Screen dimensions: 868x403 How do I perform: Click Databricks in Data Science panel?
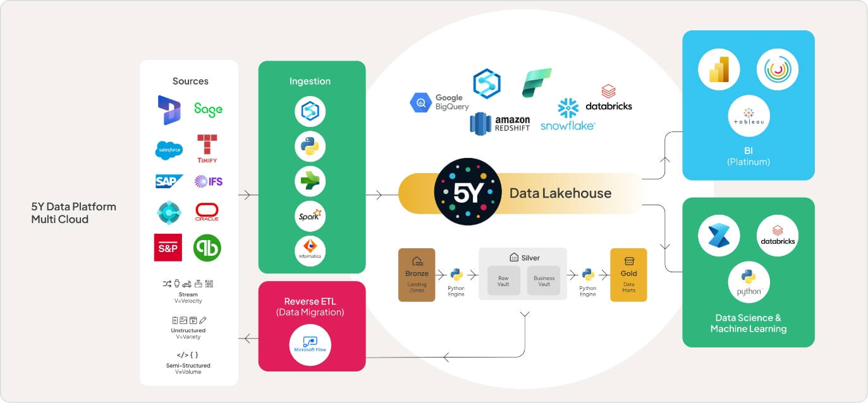pos(778,236)
